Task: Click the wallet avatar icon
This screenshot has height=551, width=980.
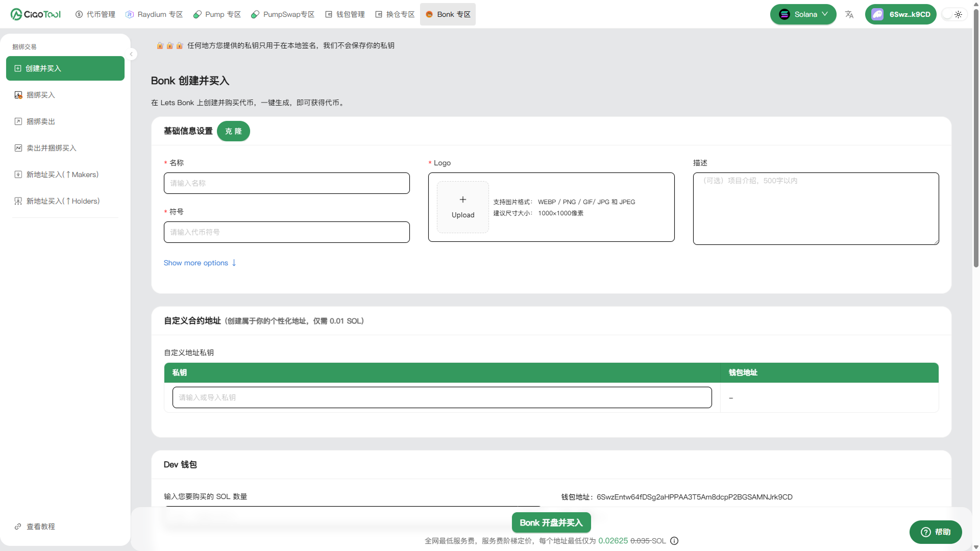Action: pos(877,14)
